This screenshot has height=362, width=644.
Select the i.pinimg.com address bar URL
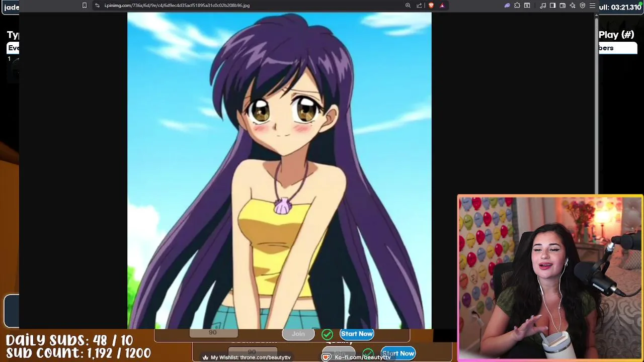[177, 6]
